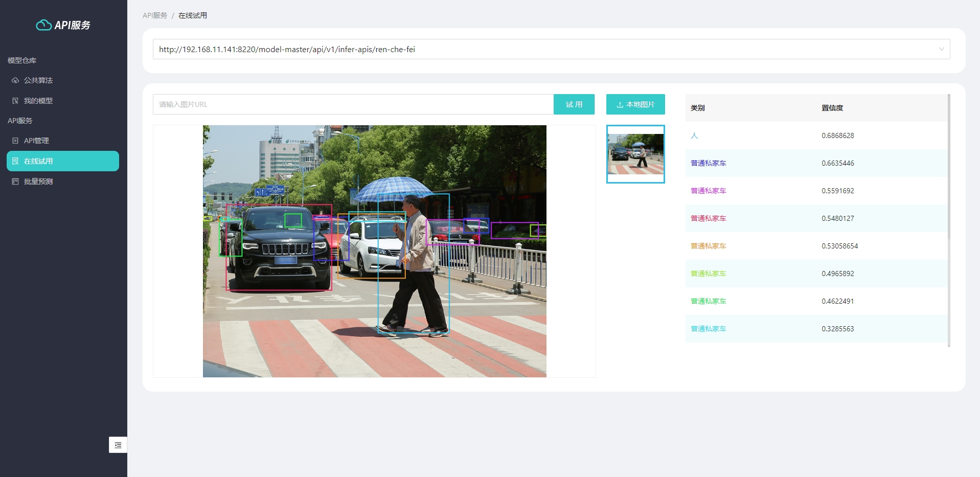Click confidence value 0.5480127

click(x=838, y=218)
